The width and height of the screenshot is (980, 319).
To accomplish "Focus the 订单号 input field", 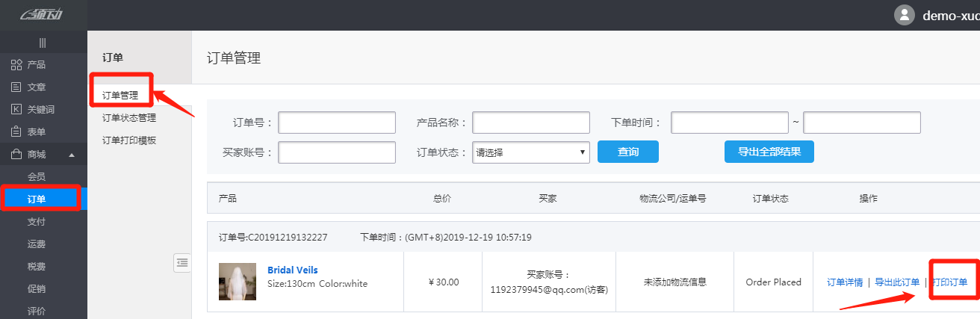I will coord(337,123).
